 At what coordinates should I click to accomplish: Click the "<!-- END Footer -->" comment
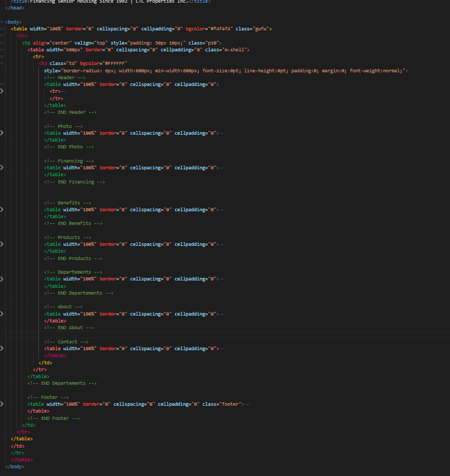pyautogui.click(x=53, y=418)
